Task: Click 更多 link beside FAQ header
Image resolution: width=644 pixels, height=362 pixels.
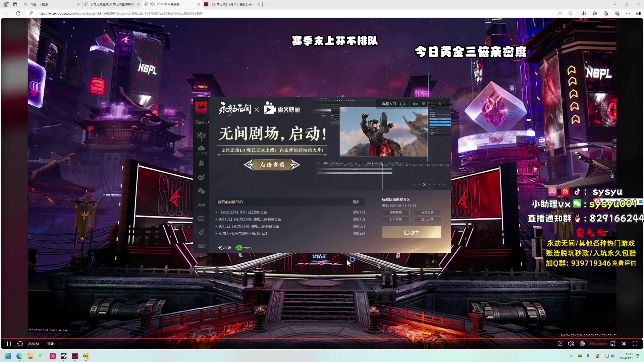Action: click(x=356, y=202)
